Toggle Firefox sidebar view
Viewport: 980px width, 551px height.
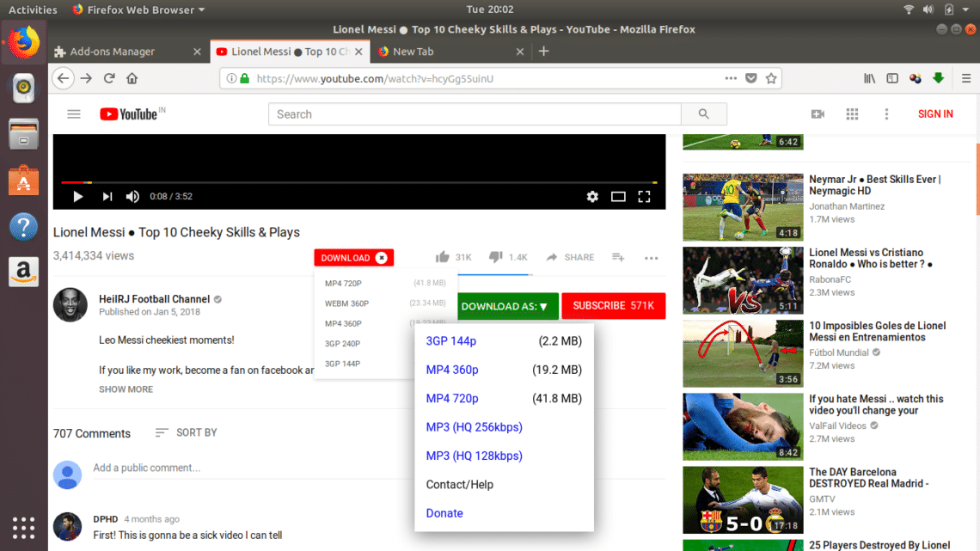[x=892, y=78]
